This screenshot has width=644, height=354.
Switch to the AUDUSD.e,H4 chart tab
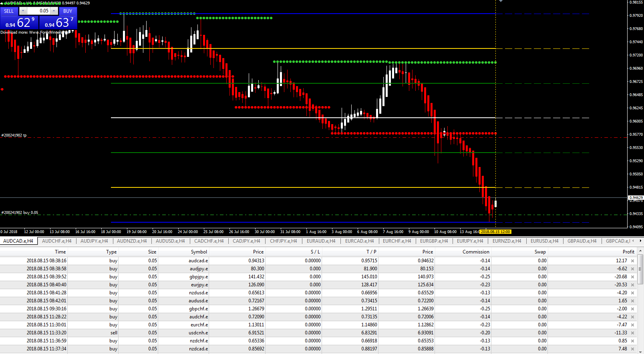point(170,241)
